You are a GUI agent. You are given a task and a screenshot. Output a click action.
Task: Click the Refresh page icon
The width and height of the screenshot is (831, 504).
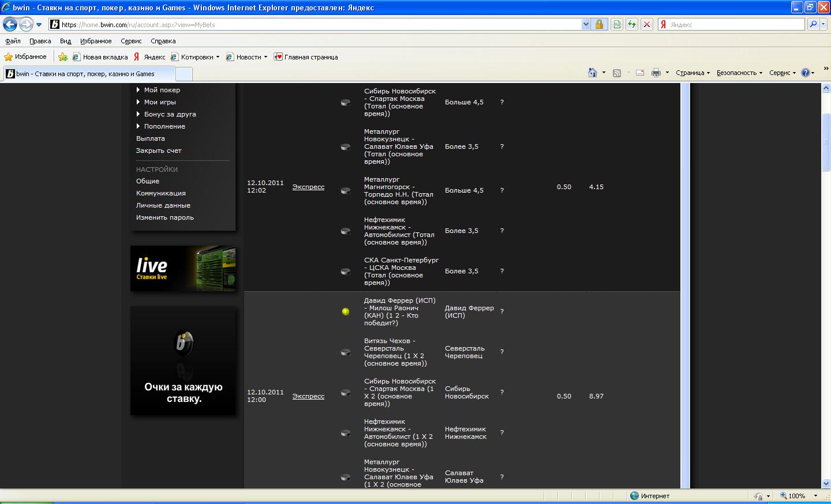(632, 24)
